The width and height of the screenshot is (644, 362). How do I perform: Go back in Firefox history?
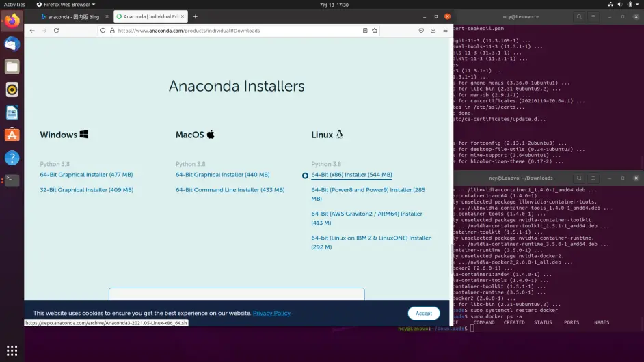pos(32,30)
